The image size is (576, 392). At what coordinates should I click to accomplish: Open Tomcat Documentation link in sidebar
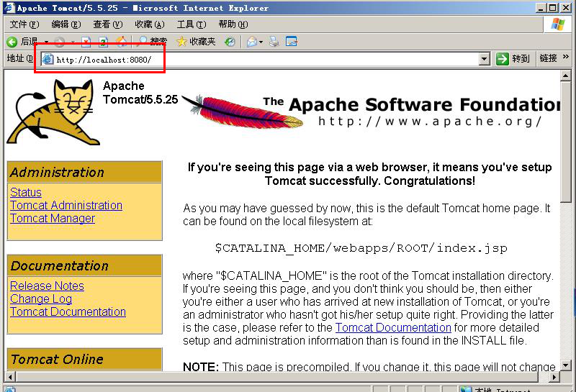point(68,312)
